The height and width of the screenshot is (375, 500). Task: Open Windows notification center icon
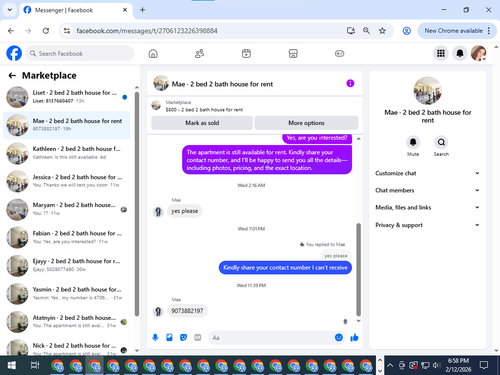pos(484,365)
